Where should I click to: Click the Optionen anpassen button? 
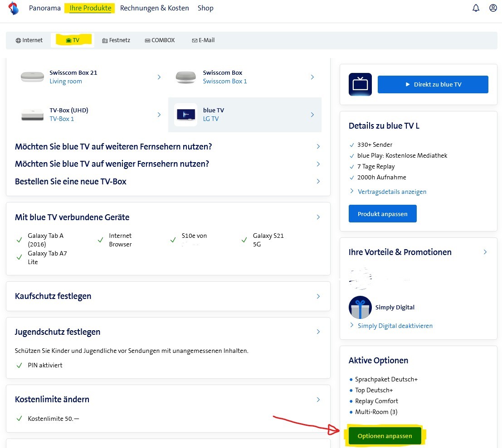385,436
